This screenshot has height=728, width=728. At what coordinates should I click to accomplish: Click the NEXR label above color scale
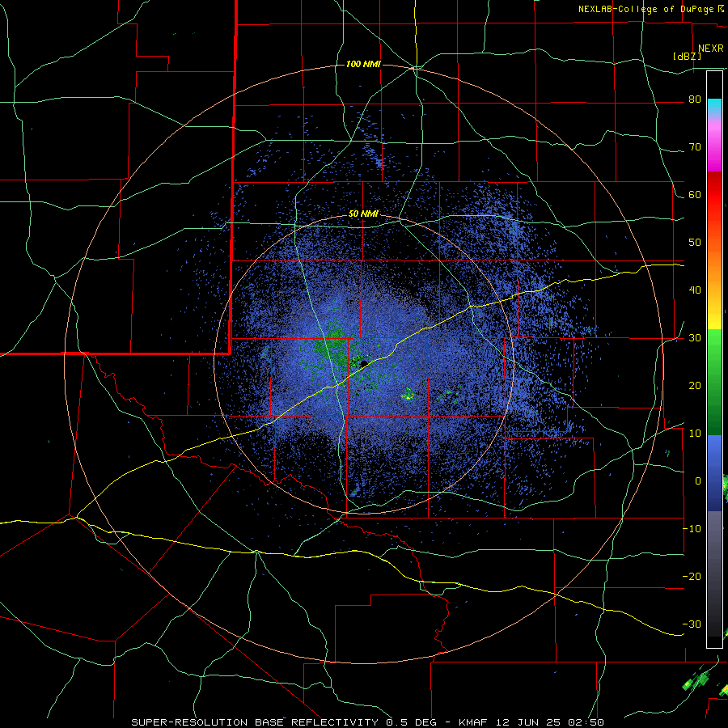710,49
